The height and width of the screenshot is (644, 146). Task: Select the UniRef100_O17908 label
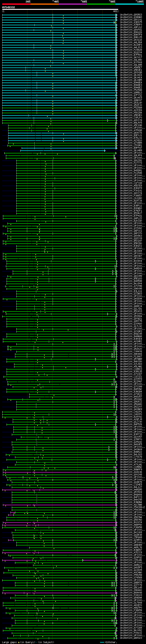131,603
